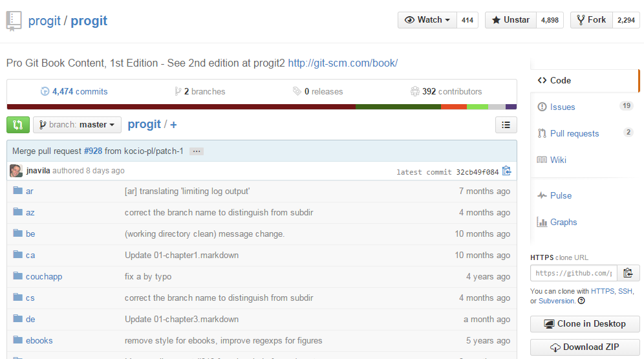644x359 pixels.
Task: Open the cs folder
Action: [x=30, y=298]
